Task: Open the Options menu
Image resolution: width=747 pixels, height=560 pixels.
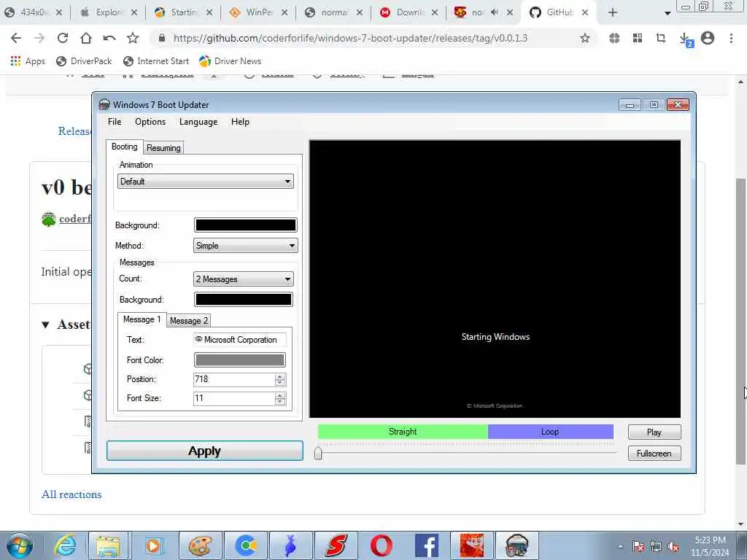Action: (x=150, y=122)
